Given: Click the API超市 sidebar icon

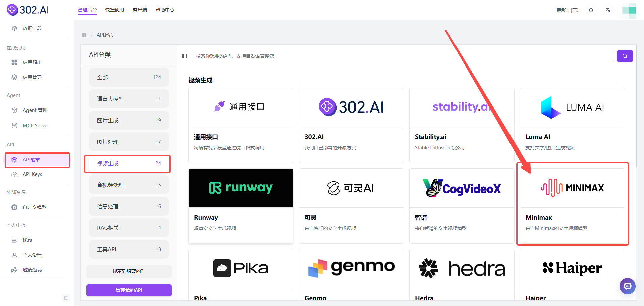Looking at the screenshot, I should [x=14, y=160].
